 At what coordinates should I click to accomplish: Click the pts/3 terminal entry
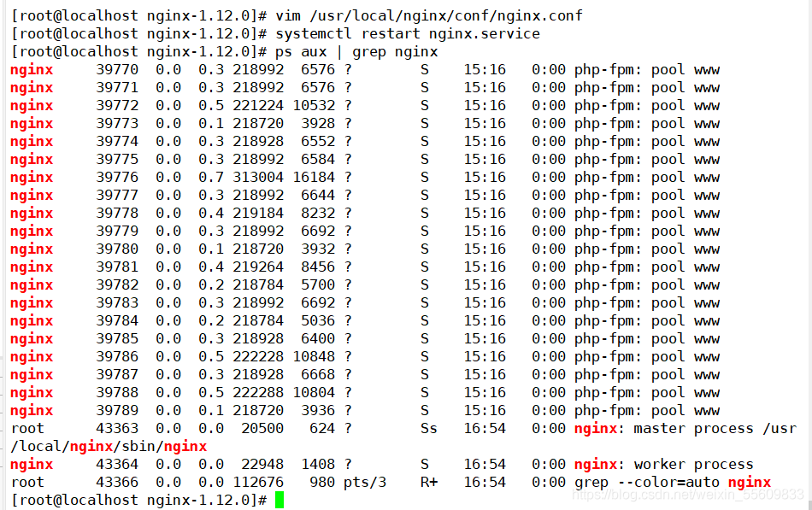(x=365, y=483)
